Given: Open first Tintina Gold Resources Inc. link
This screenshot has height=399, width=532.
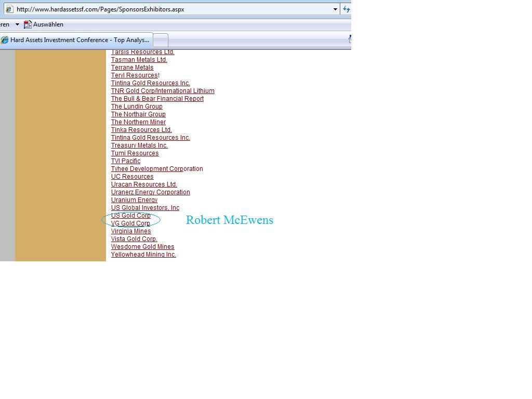Looking at the screenshot, I should 150,83.
